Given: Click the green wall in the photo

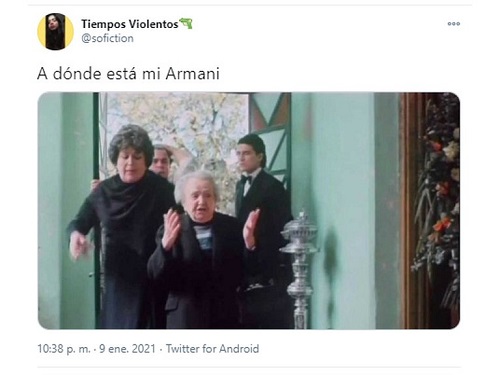Looking at the screenshot, I should pyautogui.click(x=345, y=207).
